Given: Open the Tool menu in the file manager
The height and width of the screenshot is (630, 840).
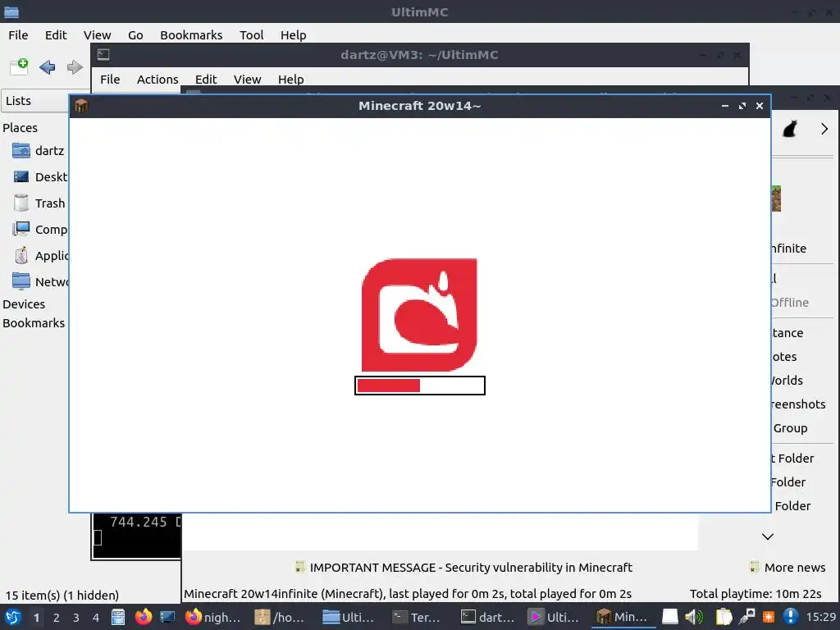Looking at the screenshot, I should (251, 34).
